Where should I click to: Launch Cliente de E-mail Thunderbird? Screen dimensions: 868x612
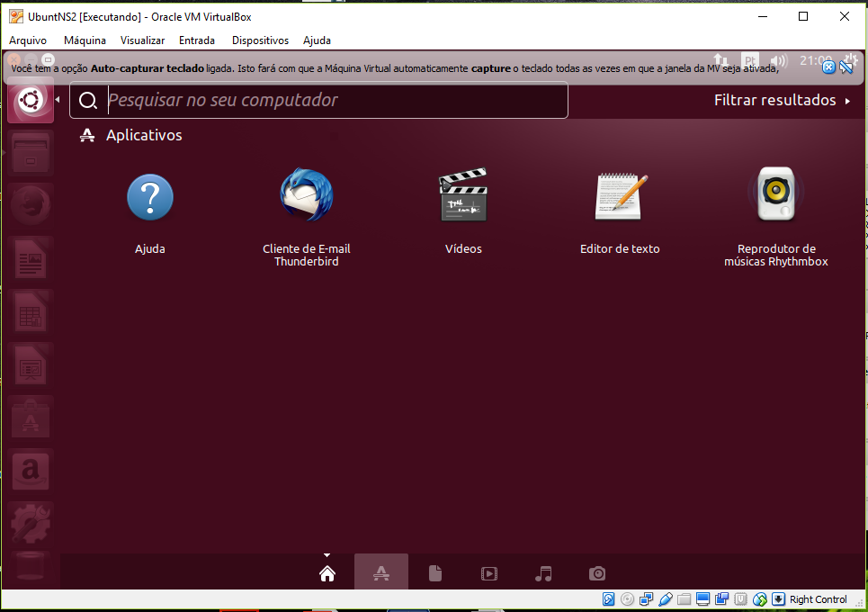pos(306,195)
